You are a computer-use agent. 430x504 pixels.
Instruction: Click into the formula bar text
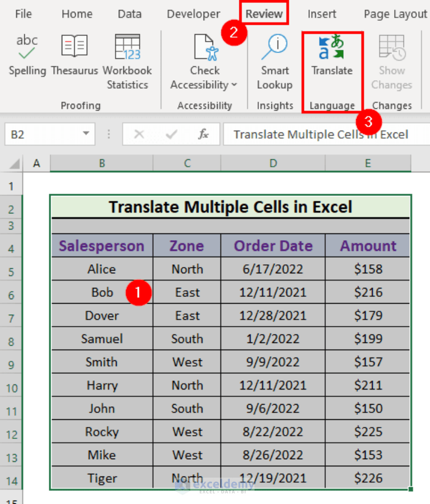click(326, 134)
